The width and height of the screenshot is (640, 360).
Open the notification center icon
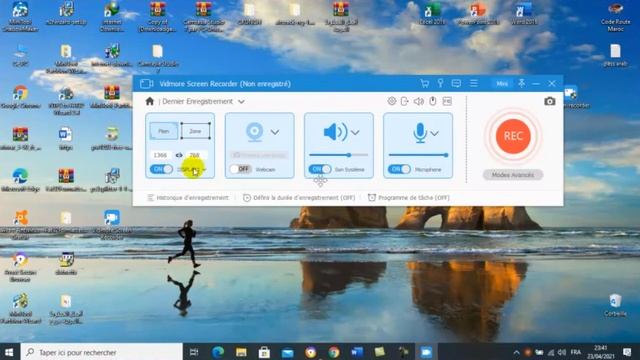[x=627, y=352]
